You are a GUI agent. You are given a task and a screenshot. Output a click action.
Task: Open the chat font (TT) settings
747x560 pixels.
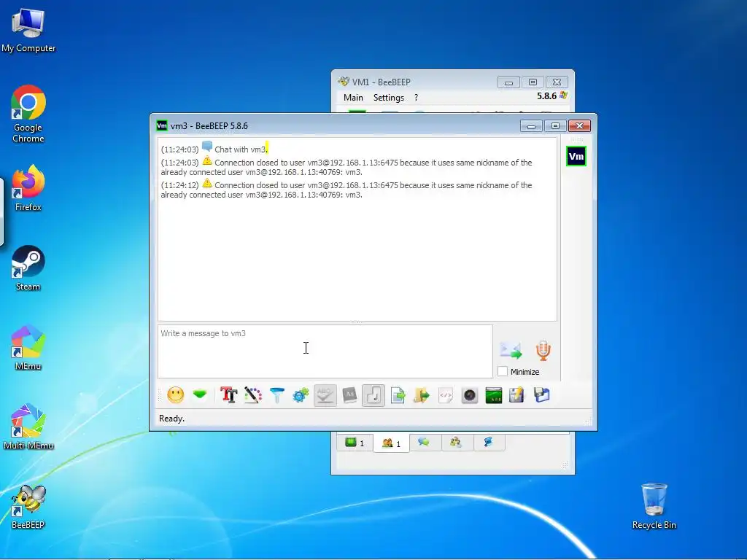point(228,395)
